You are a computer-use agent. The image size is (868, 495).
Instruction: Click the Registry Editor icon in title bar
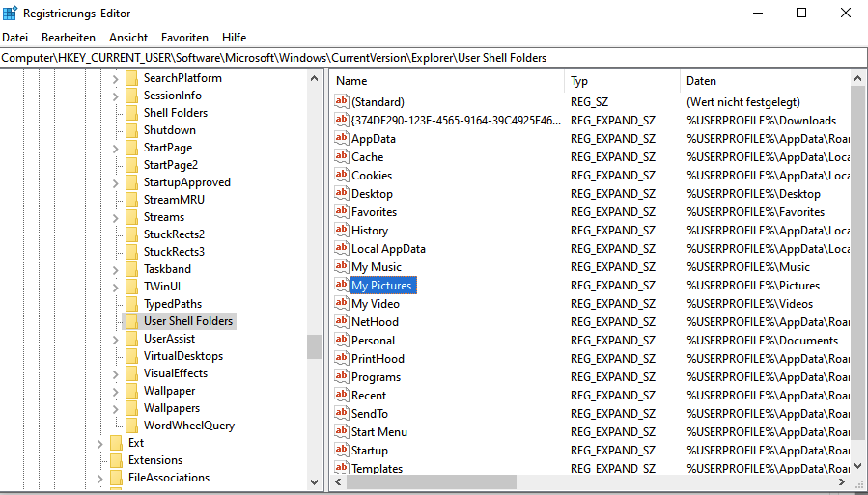[10, 13]
